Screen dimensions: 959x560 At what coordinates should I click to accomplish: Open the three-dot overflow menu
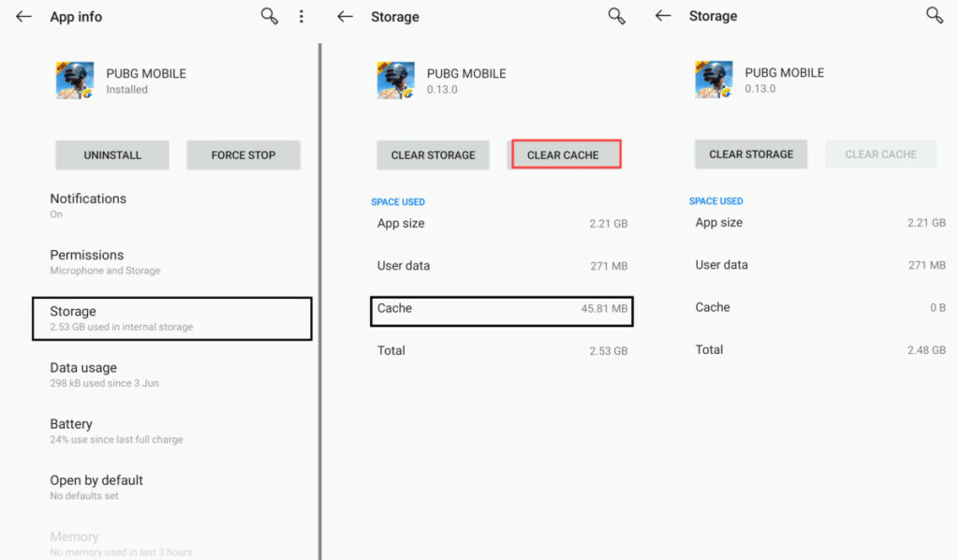coord(301,17)
